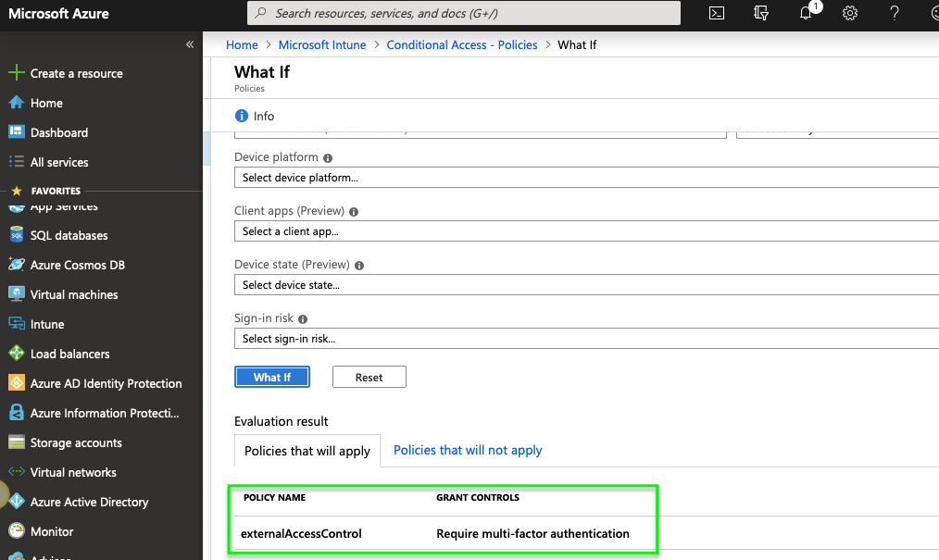
Task: Open the directory and subscription filter icon
Action: tap(760, 13)
